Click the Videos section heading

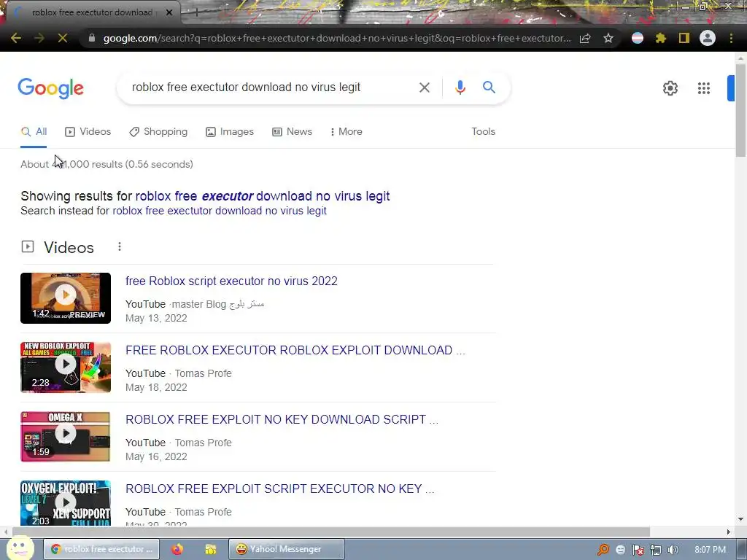coord(69,248)
